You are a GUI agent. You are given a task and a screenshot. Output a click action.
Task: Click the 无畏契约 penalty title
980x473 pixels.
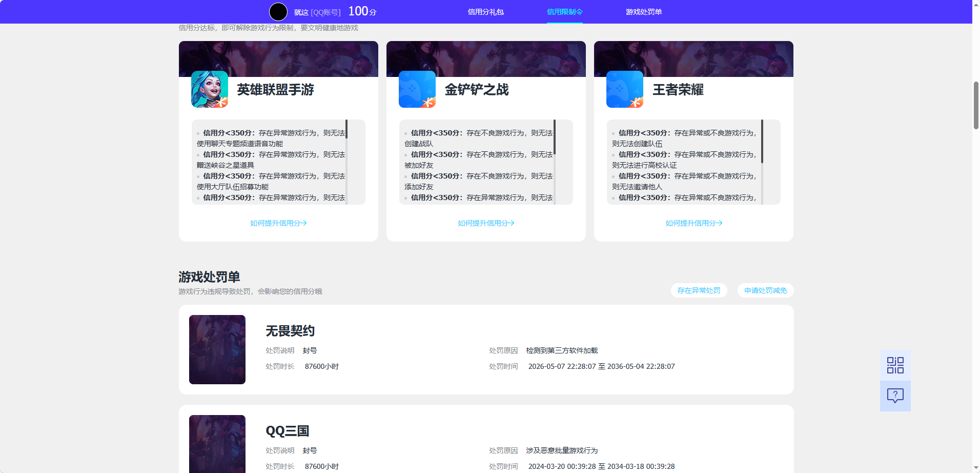coord(290,331)
